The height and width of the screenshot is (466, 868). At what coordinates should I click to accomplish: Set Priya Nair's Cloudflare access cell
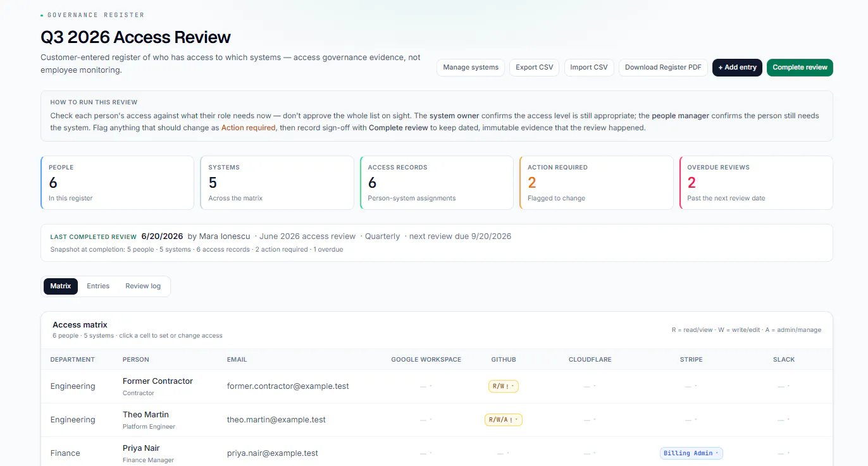point(590,453)
